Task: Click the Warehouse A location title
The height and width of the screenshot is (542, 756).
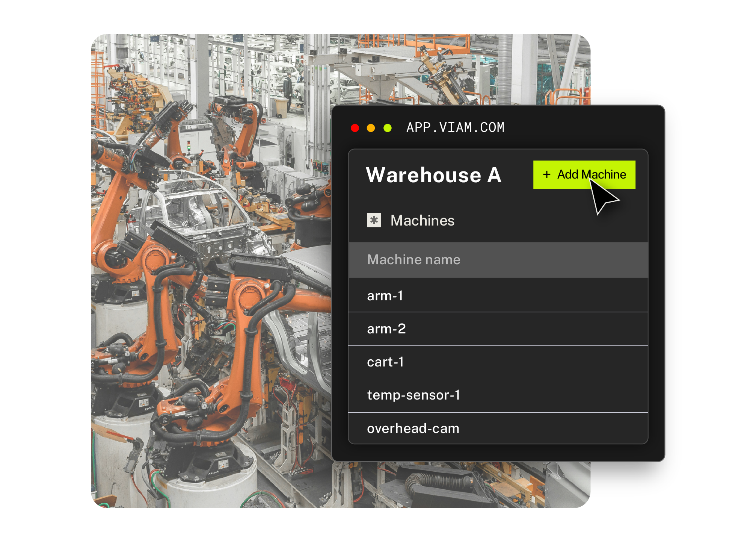Action: (433, 175)
